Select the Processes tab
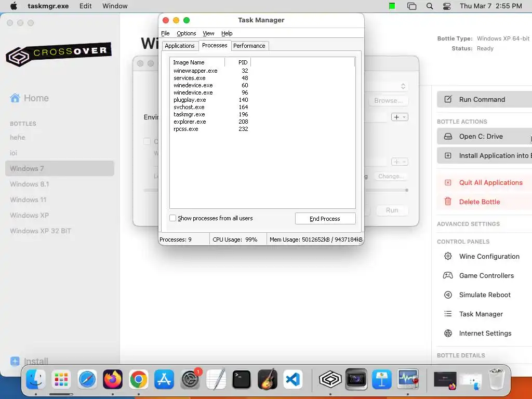Image resolution: width=532 pixels, height=399 pixels. tap(215, 45)
